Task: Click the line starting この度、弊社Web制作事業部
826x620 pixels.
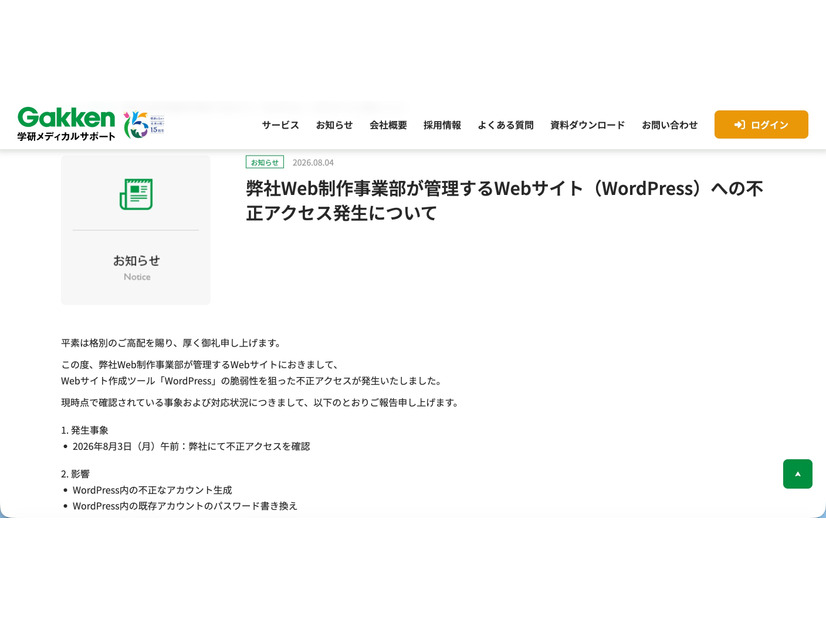Action: [200, 365]
